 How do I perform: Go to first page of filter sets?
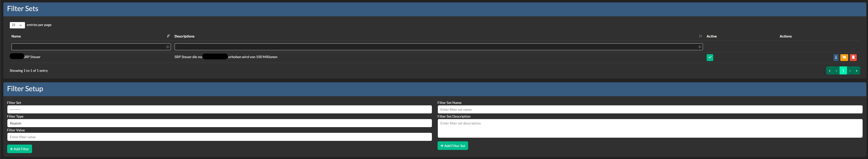pos(830,71)
